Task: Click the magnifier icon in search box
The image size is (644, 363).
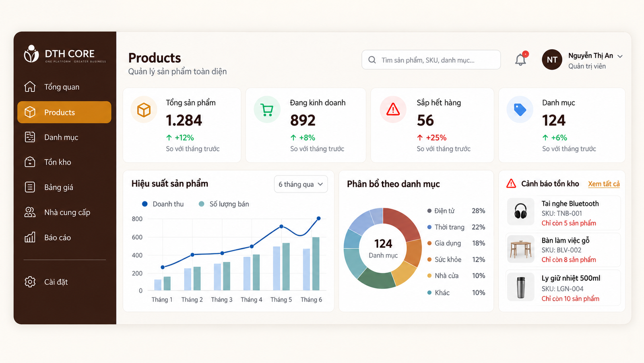Action: click(x=372, y=60)
